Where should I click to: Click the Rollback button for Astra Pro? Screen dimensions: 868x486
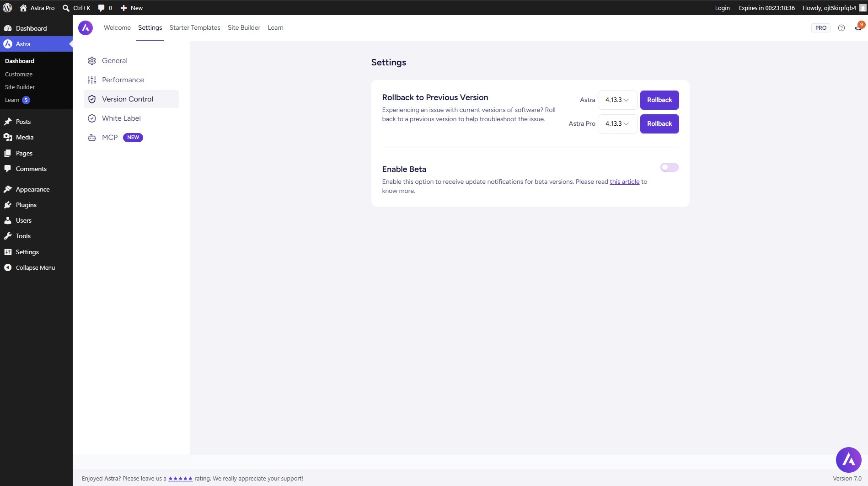point(659,123)
